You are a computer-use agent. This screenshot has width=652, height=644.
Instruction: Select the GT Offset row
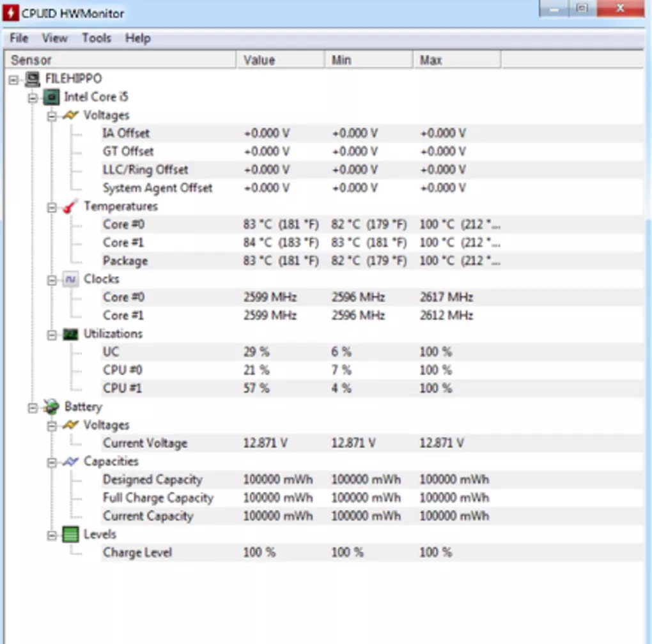click(372, 151)
